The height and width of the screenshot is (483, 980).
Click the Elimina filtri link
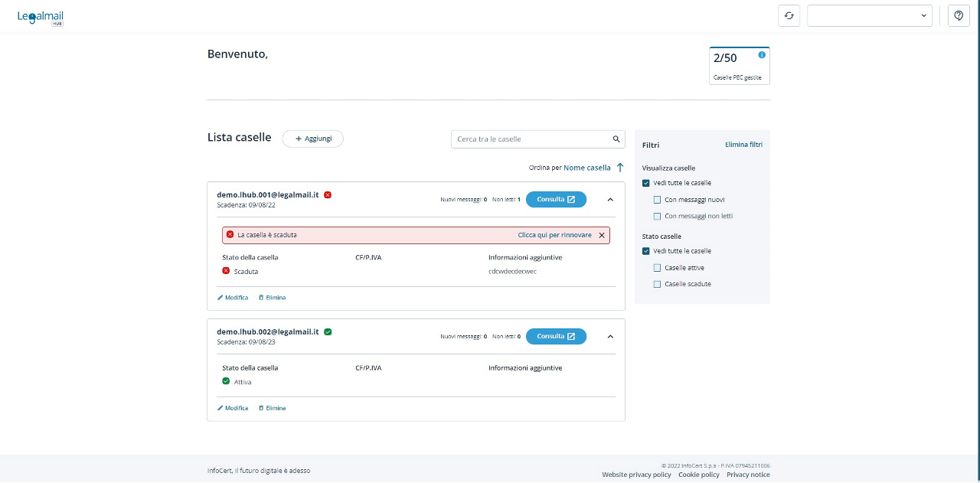(x=743, y=145)
